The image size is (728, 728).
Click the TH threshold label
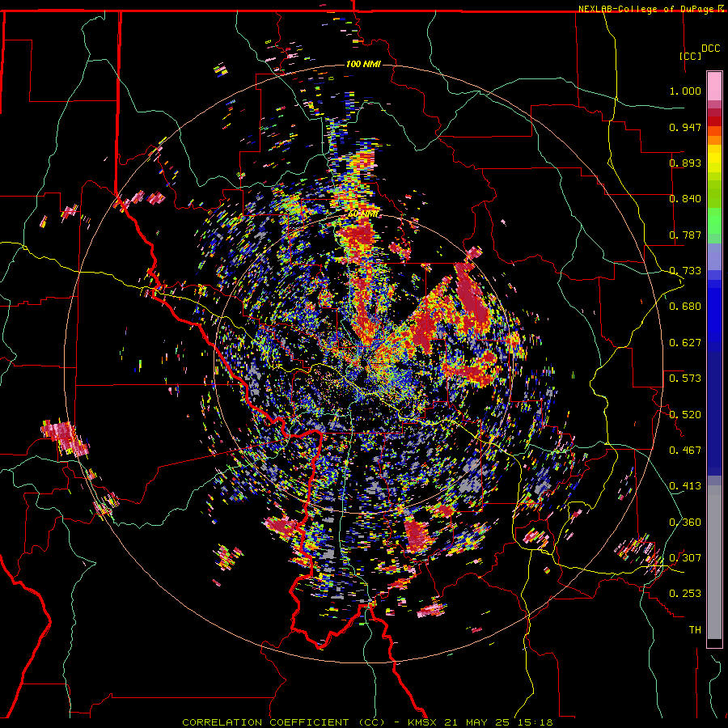pyautogui.click(x=695, y=630)
